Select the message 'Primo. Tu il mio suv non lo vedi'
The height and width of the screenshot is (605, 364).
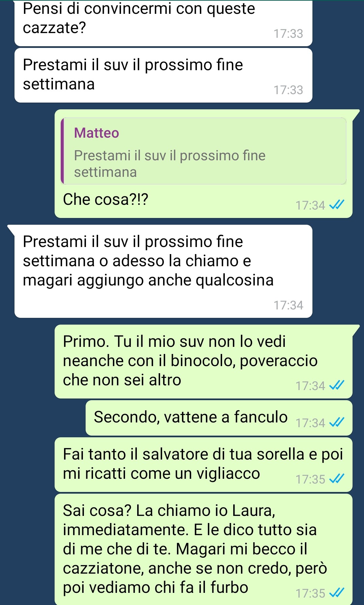[204, 361]
